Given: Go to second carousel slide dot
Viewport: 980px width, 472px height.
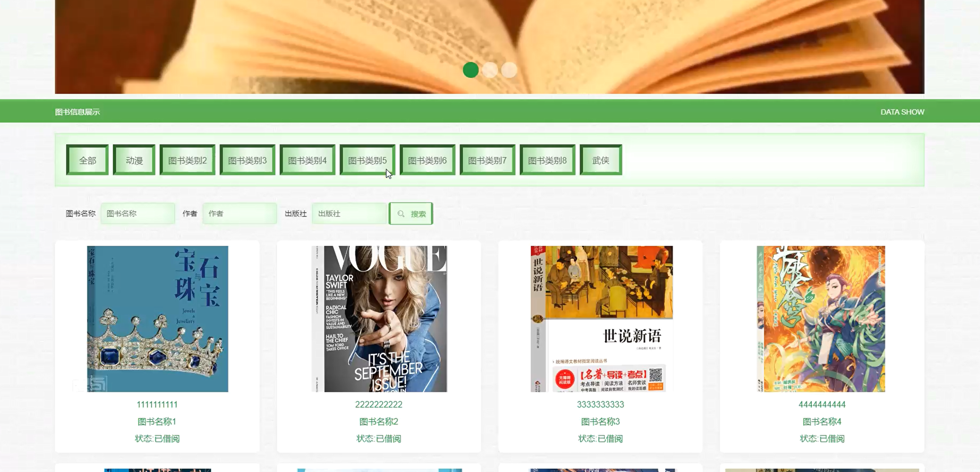Looking at the screenshot, I should click(490, 70).
